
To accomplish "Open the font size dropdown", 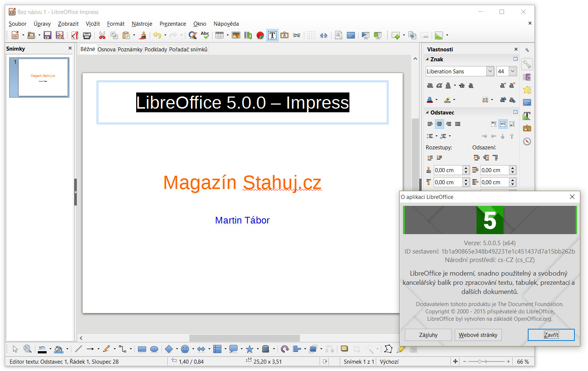I will (x=513, y=71).
